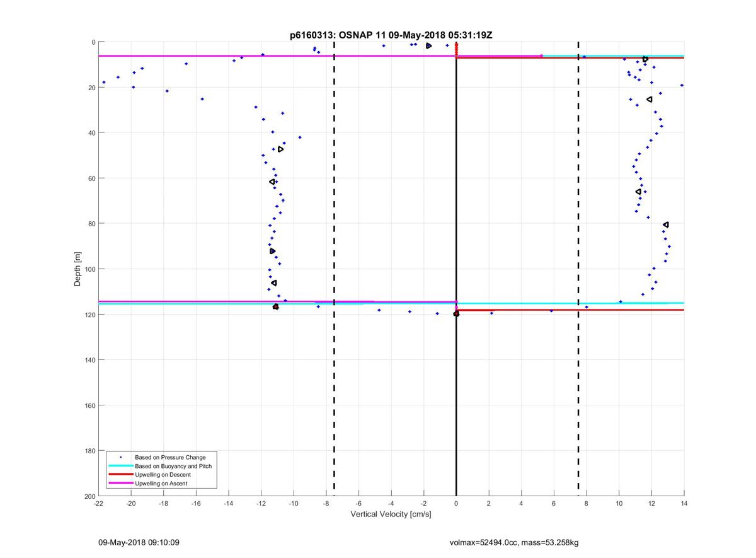This screenshot has height=558, width=756.
Task: Click the '-22' velocity axis tick label
Action: coord(98,503)
